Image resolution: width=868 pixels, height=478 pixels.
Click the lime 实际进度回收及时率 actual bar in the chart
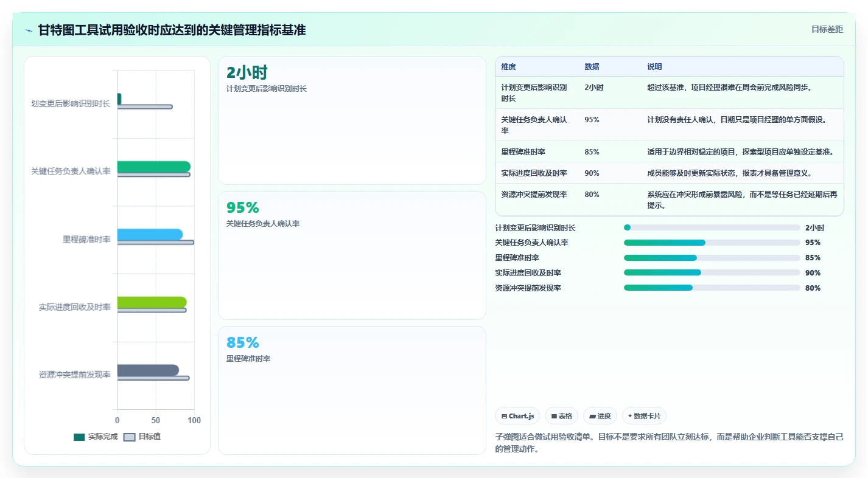click(152, 302)
